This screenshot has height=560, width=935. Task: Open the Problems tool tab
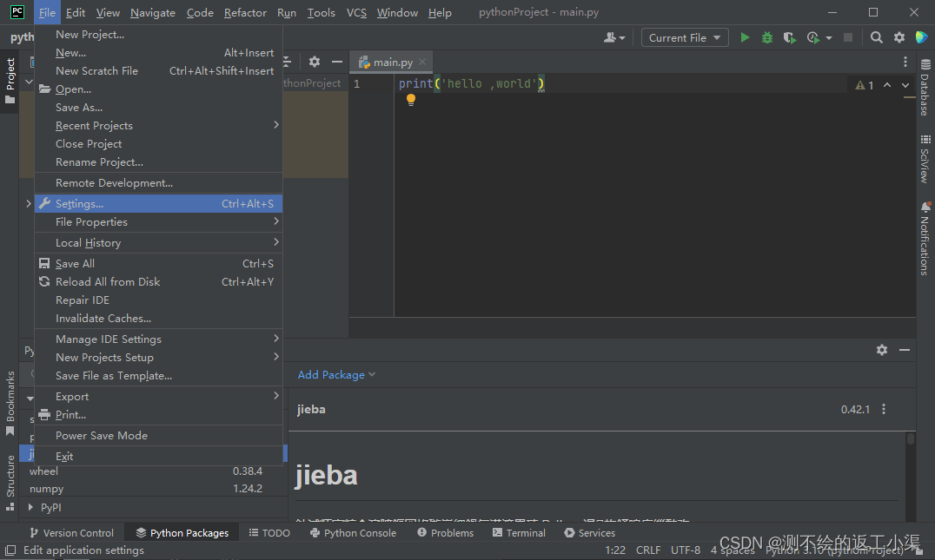tap(446, 532)
